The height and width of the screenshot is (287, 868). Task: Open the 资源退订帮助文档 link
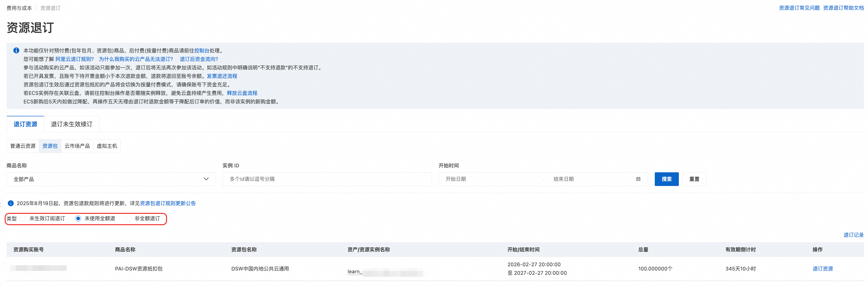[843, 8]
